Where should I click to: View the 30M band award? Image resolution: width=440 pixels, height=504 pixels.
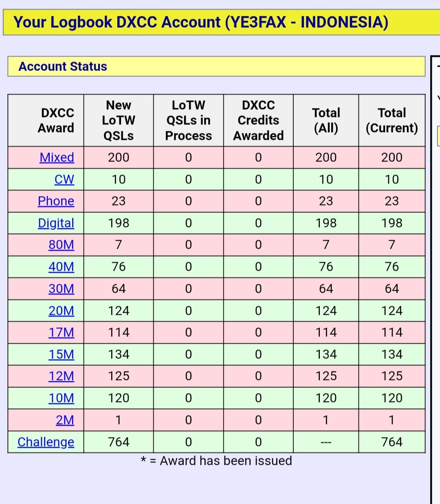[61, 289]
